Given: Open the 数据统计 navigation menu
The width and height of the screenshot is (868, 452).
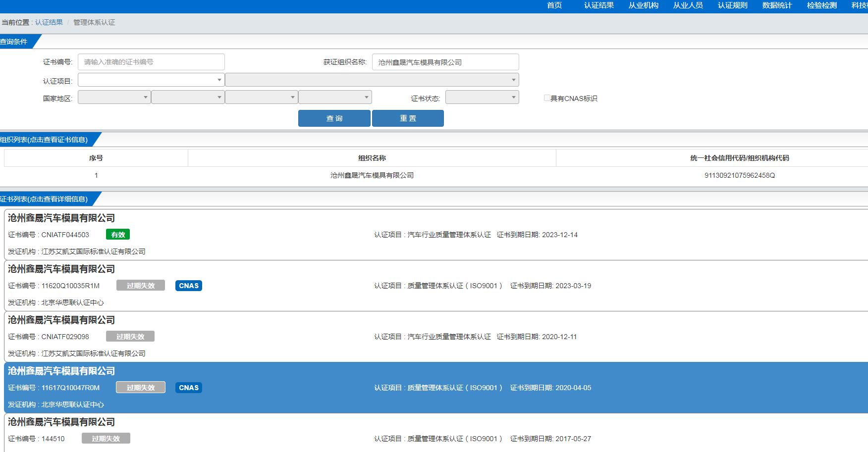Looking at the screenshot, I should pyautogui.click(x=777, y=5).
